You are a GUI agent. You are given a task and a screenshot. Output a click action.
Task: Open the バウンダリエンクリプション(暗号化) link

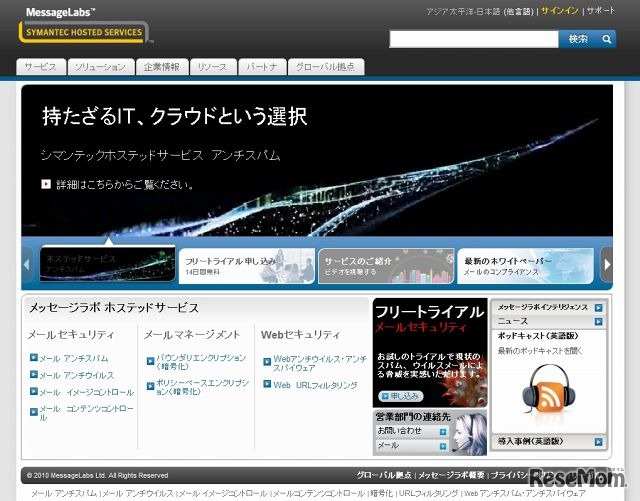(x=201, y=362)
